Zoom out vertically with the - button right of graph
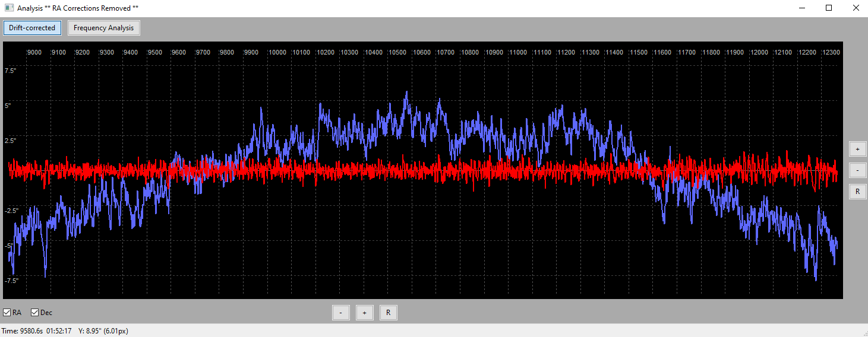Image resolution: width=868 pixels, height=337 pixels. coord(857,170)
